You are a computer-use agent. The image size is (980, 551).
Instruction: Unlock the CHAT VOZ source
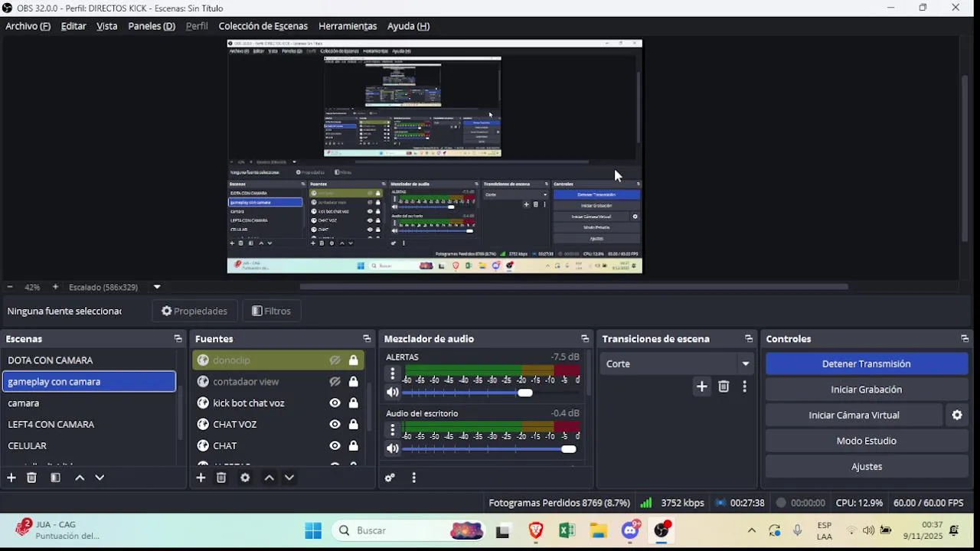click(x=354, y=424)
